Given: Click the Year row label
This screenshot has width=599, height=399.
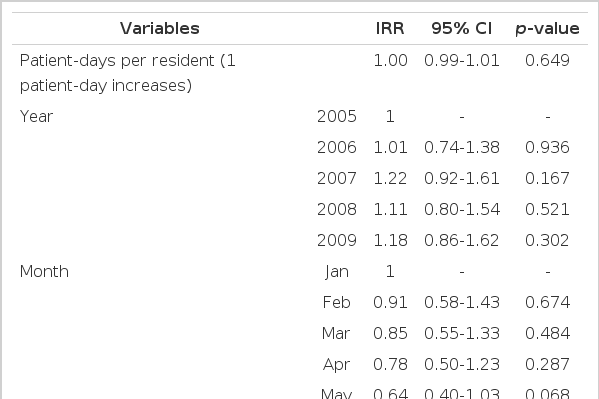Looking at the screenshot, I should coord(36,116).
